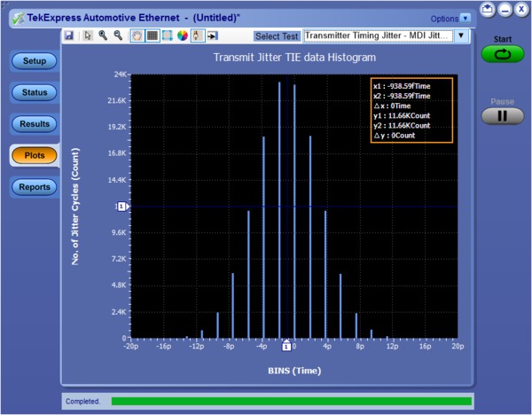
Task: Pause the test execution
Action: [x=503, y=116]
